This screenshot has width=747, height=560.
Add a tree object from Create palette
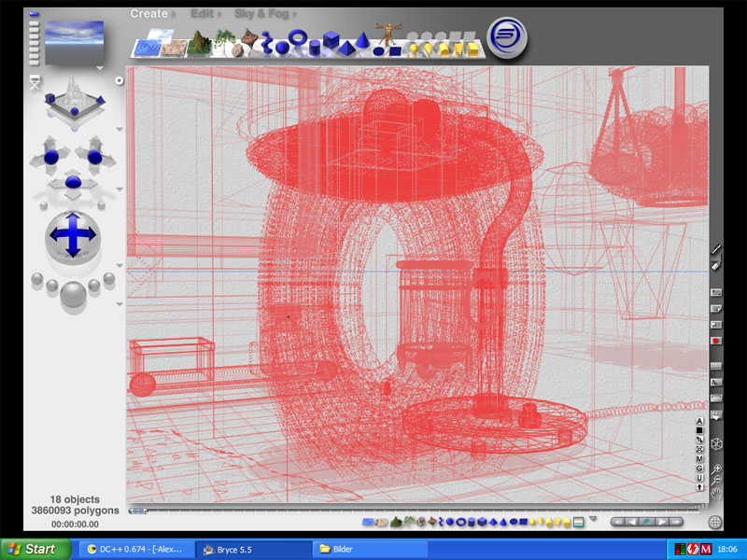tap(222, 39)
